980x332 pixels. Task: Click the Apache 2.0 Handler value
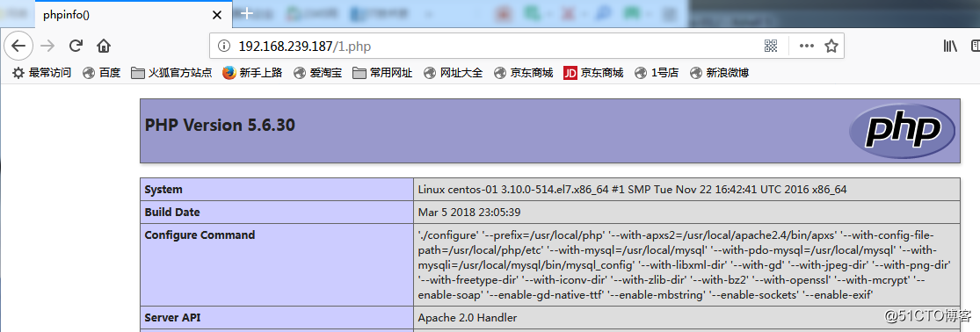point(467,318)
